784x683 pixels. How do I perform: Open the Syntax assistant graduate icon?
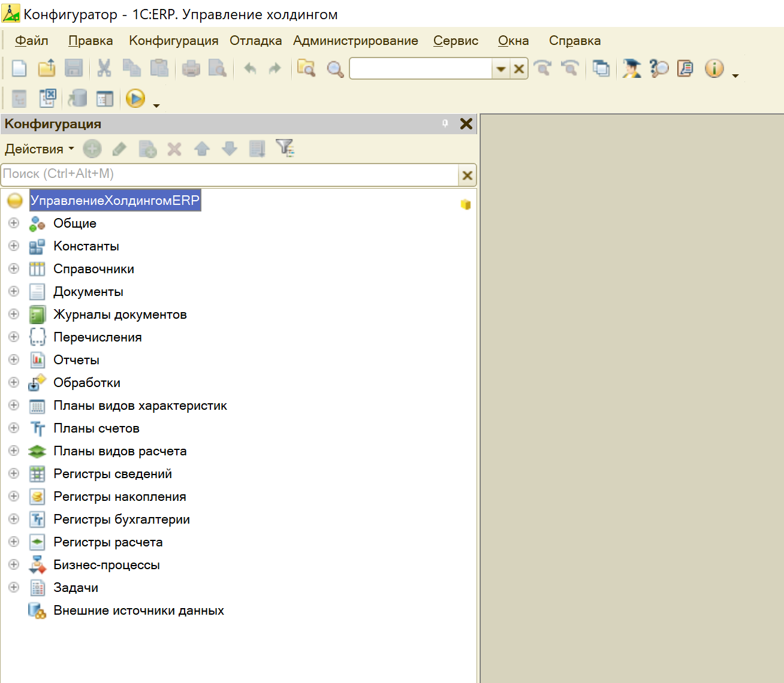[x=631, y=68]
